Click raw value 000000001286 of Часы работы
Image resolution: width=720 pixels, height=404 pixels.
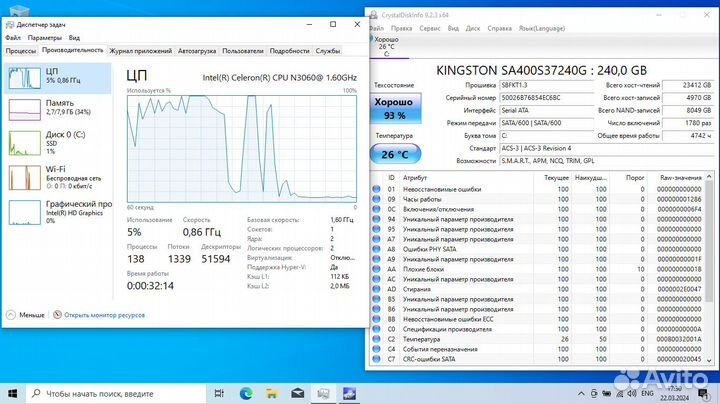pyautogui.click(x=679, y=199)
